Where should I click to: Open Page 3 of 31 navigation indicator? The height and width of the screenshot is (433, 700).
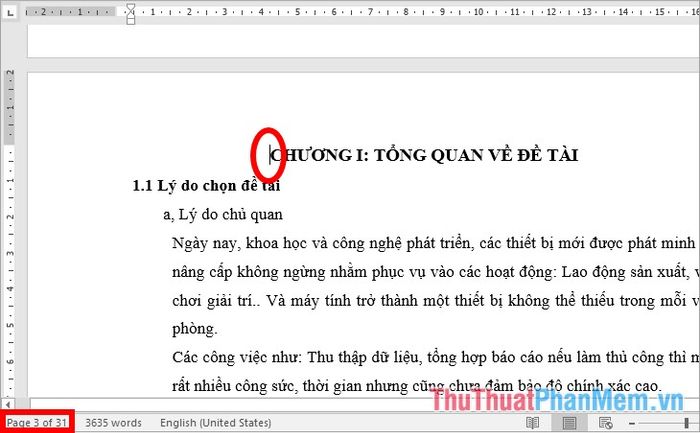37,422
